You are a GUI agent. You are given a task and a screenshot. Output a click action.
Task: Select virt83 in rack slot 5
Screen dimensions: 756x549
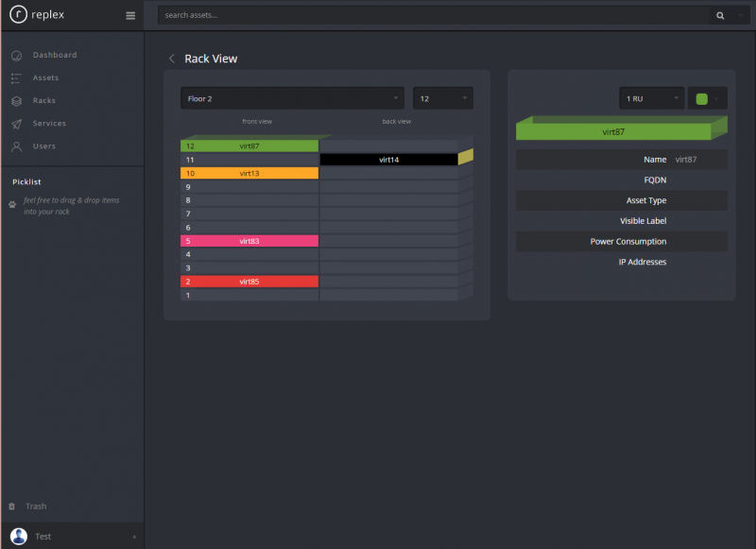pyautogui.click(x=249, y=241)
